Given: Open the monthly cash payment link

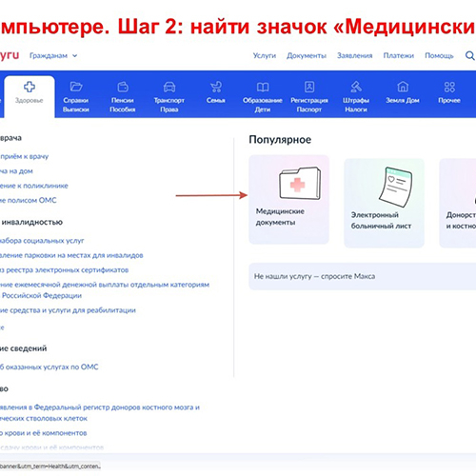Looking at the screenshot, I should tap(105, 289).
